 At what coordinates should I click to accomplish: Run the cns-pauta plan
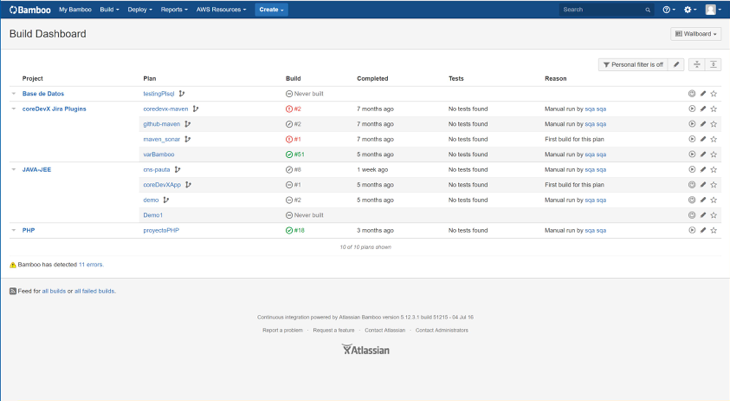tap(692, 170)
